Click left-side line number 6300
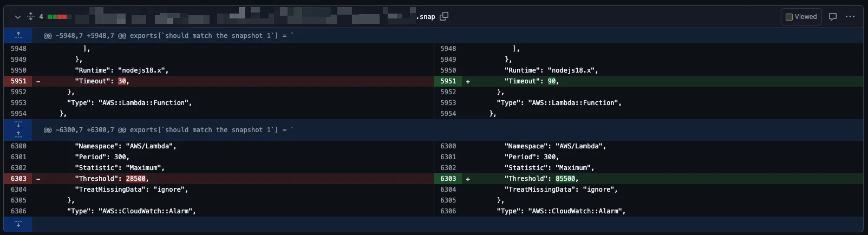The image size is (868, 235). coord(18,146)
